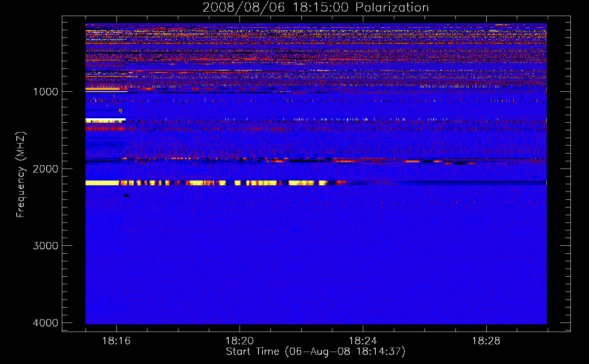This screenshot has width=589, height=364.
Task: Select the 1000 MHz frequency axis label
Action: (x=46, y=91)
